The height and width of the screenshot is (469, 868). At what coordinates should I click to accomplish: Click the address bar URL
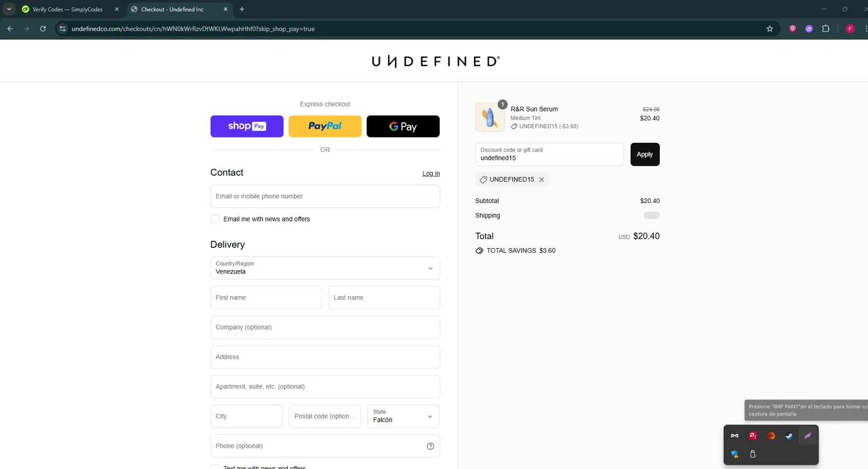(193, 28)
